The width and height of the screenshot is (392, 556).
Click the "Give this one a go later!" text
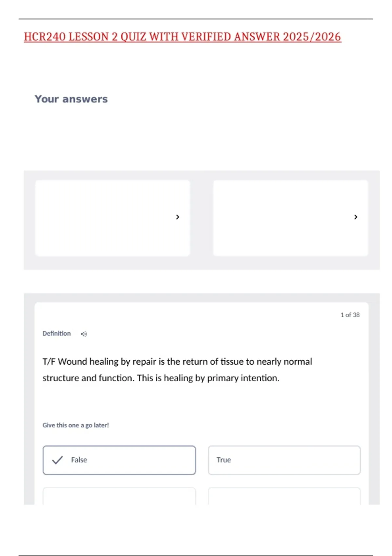click(76, 425)
